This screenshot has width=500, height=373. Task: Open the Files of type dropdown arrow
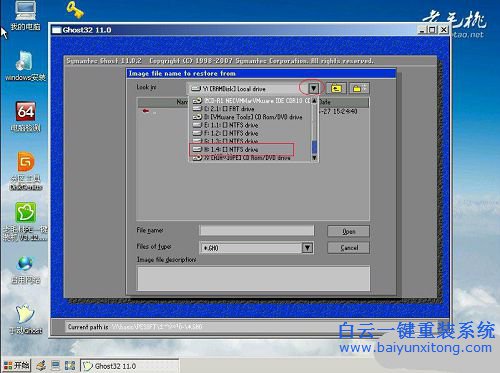click(x=307, y=248)
